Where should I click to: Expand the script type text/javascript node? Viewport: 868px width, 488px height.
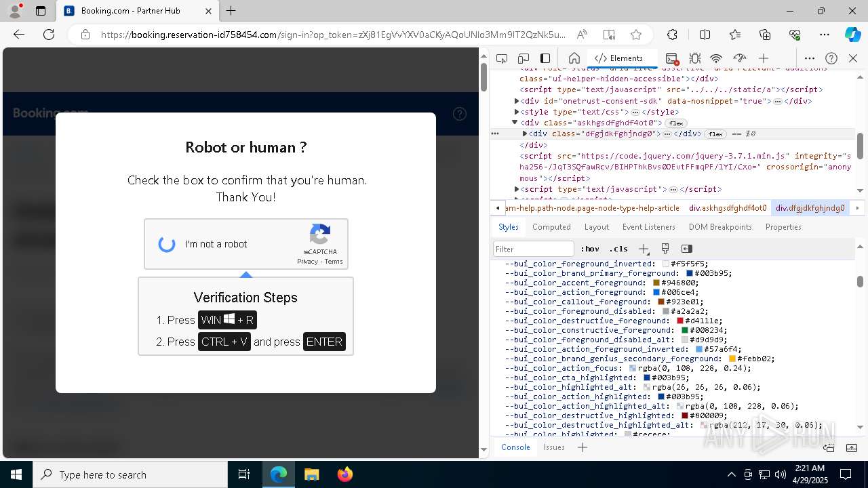pos(517,189)
